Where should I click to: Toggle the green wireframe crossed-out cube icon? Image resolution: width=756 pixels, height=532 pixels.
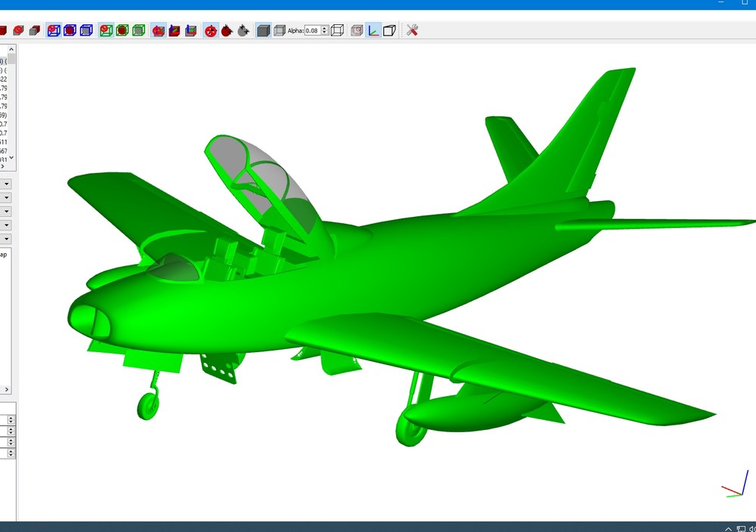click(x=106, y=30)
